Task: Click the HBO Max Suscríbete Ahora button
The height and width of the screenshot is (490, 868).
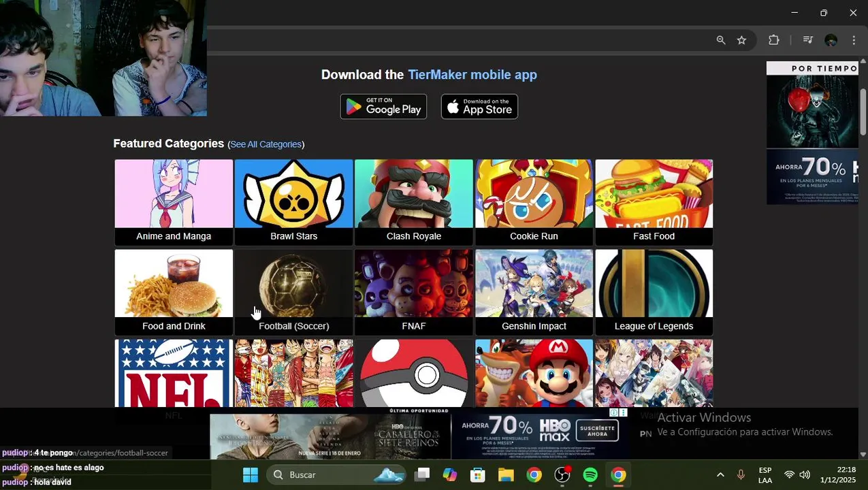Action: pos(596,430)
